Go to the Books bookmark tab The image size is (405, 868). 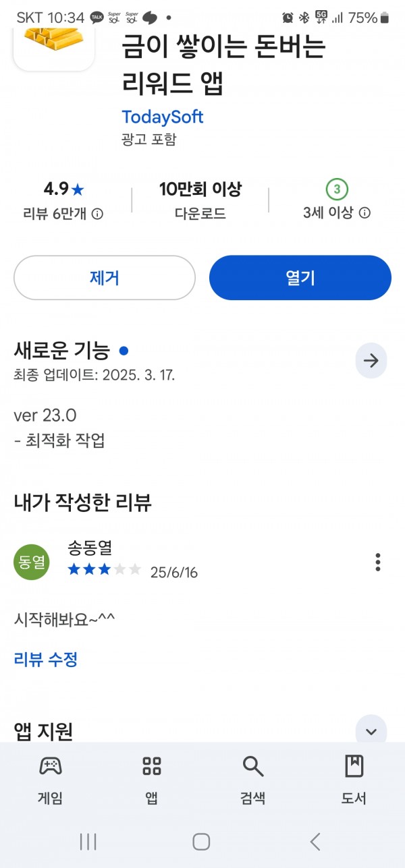[x=354, y=765]
